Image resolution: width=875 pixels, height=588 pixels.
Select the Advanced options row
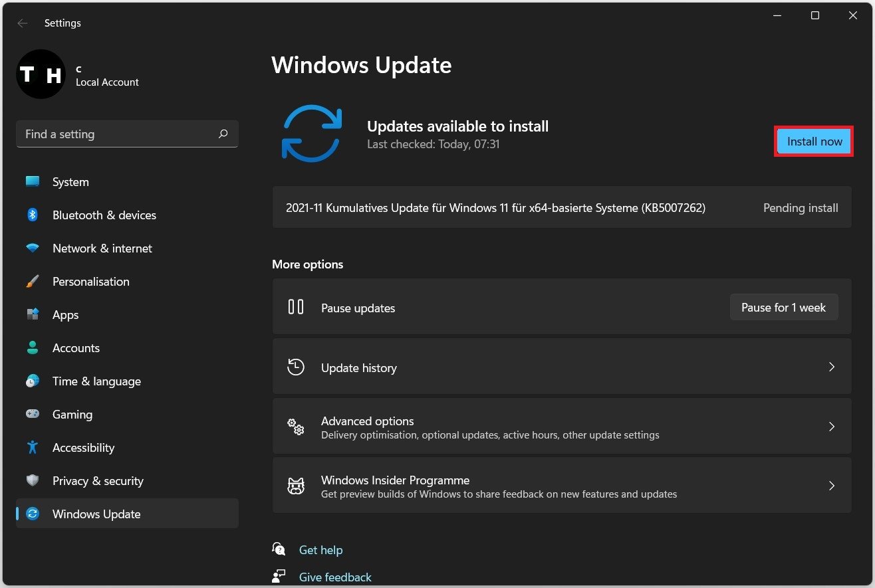coord(562,427)
